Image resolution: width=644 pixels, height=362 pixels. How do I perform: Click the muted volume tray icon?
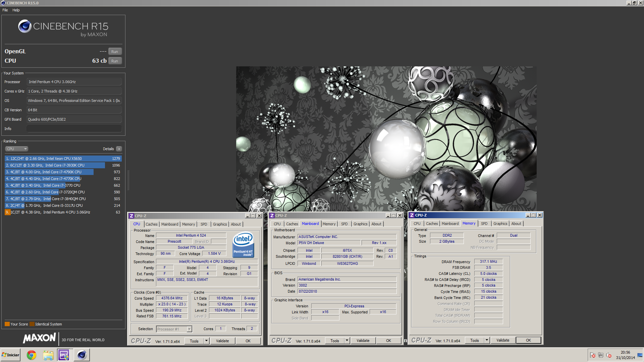coord(609,355)
